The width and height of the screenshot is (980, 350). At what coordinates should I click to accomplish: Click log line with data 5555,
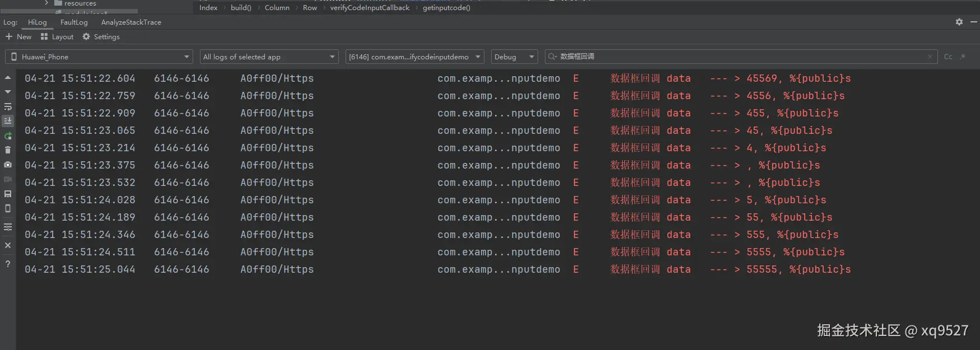click(498, 252)
